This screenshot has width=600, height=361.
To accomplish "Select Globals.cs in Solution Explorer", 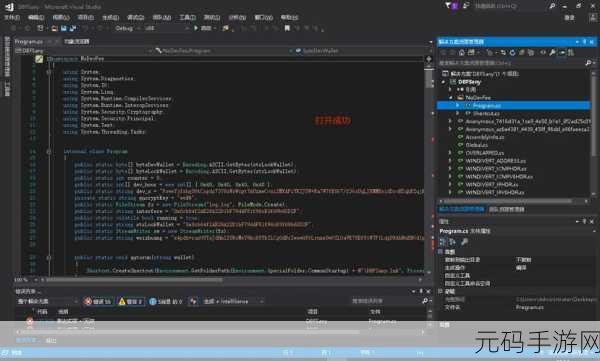I will coord(476,145).
